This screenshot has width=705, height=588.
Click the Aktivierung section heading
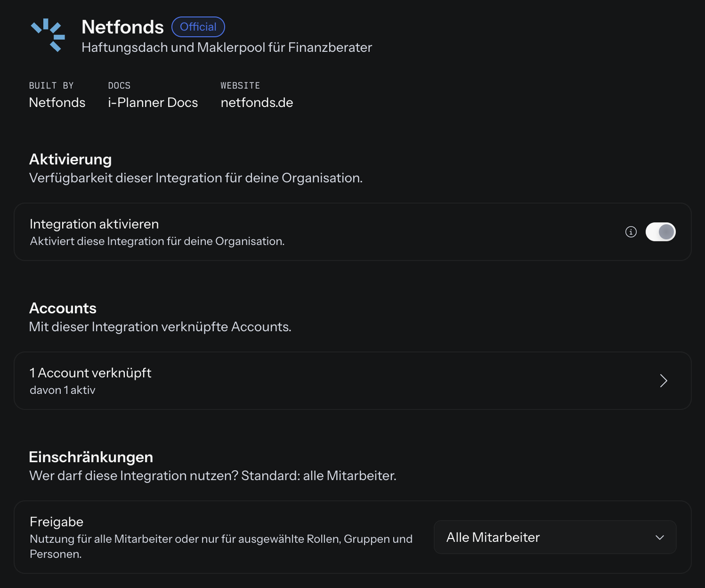coord(70,159)
